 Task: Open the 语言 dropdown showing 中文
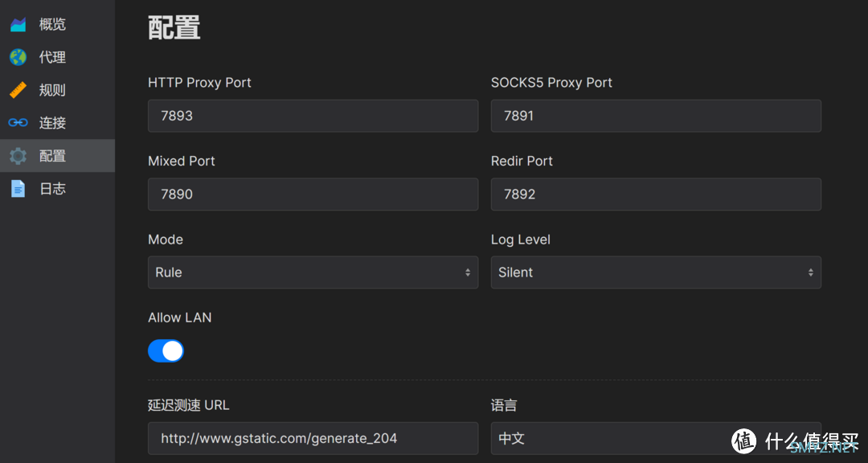(x=656, y=439)
